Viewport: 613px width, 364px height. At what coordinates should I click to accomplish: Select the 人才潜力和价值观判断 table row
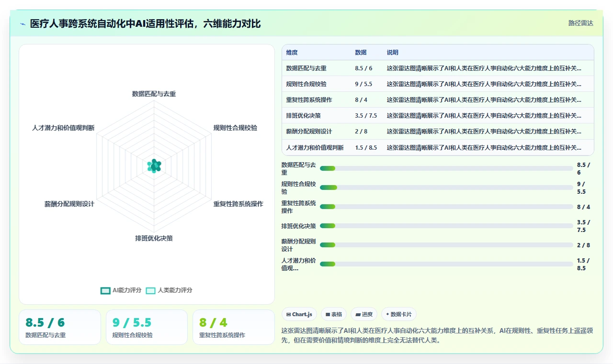[x=438, y=147]
